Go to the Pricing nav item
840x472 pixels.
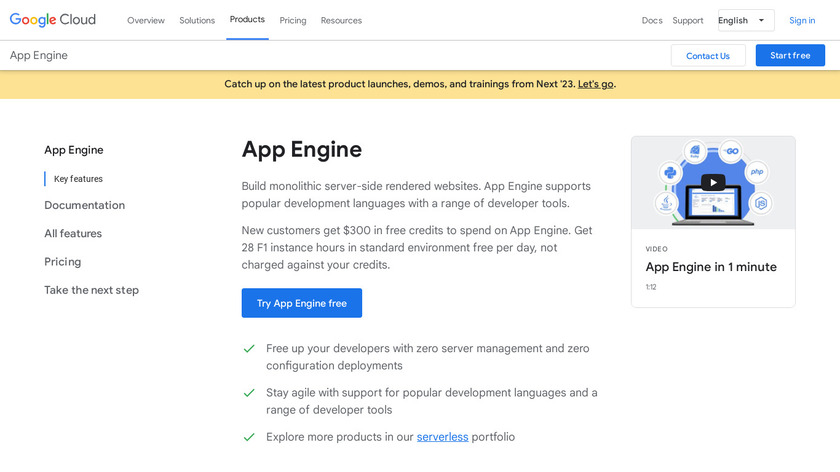(x=292, y=20)
